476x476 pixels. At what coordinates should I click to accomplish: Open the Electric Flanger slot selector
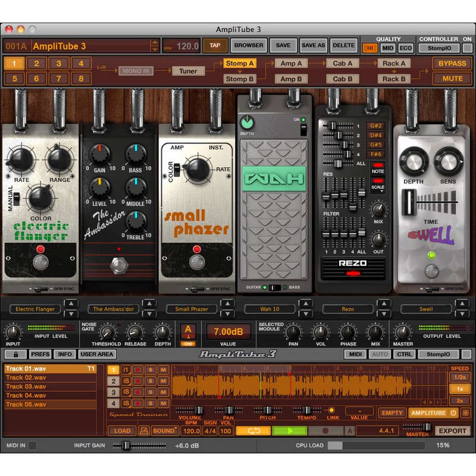pos(35,309)
